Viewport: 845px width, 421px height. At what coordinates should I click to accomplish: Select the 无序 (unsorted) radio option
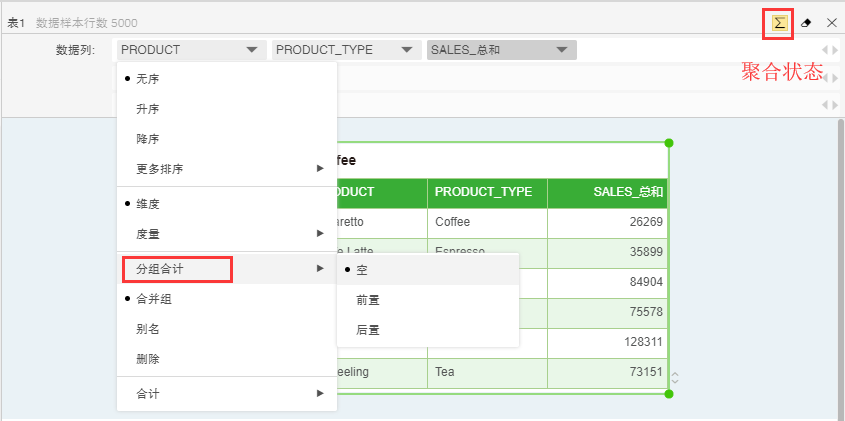[x=147, y=78]
